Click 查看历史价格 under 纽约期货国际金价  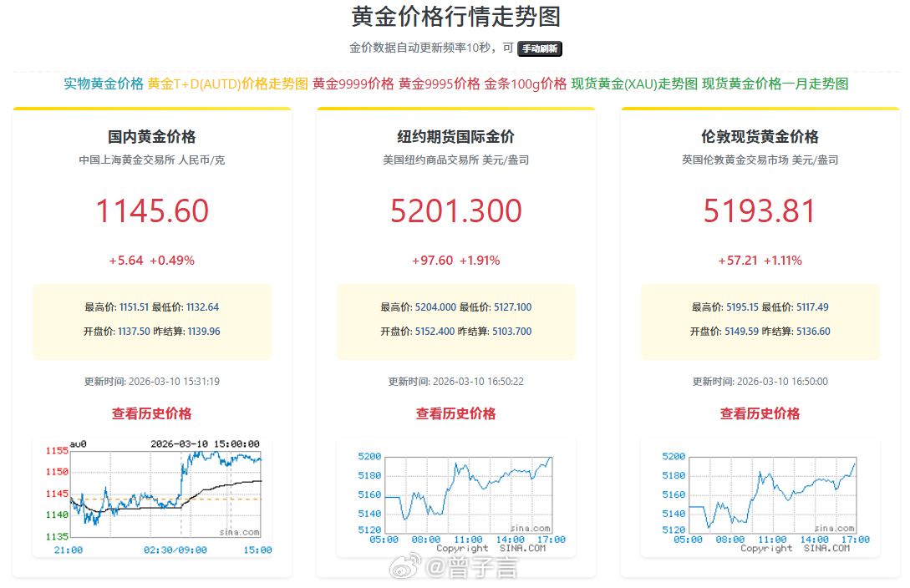pyautogui.click(x=455, y=413)
